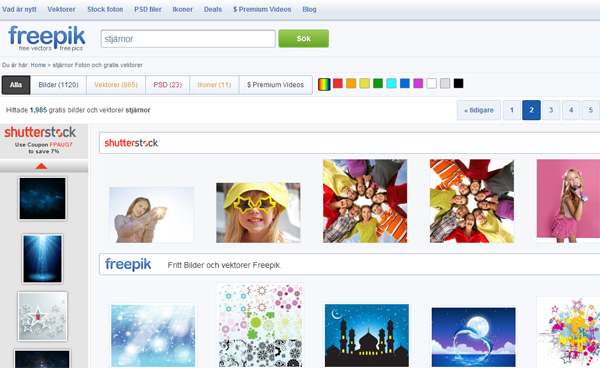Switch to PSD (23) tab
Screen dimensions: 600x368
[x=168, y=85]
